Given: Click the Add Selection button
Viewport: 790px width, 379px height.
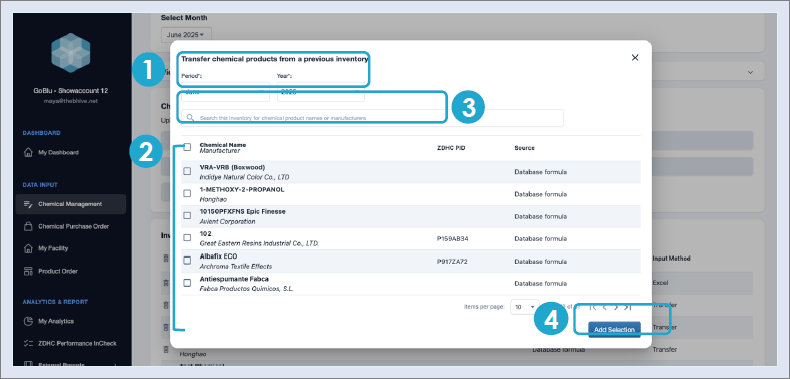Looking at the screenshot, I should tap(614, 329).
